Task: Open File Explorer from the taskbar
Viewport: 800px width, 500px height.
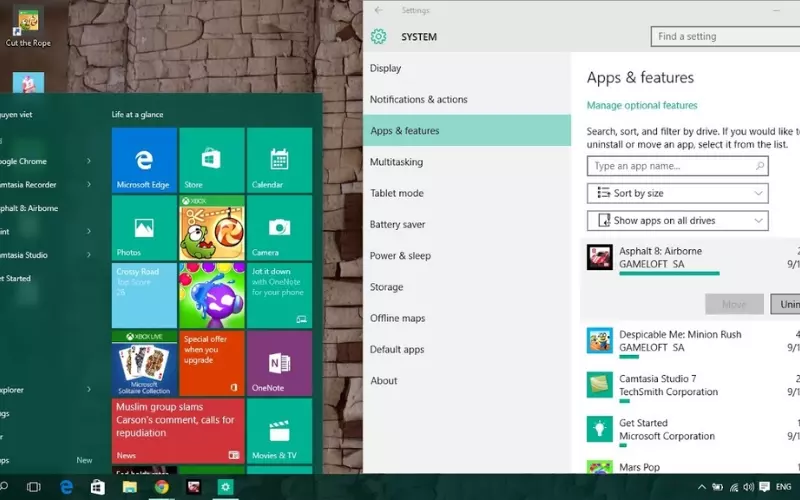Action: point(130,487)
